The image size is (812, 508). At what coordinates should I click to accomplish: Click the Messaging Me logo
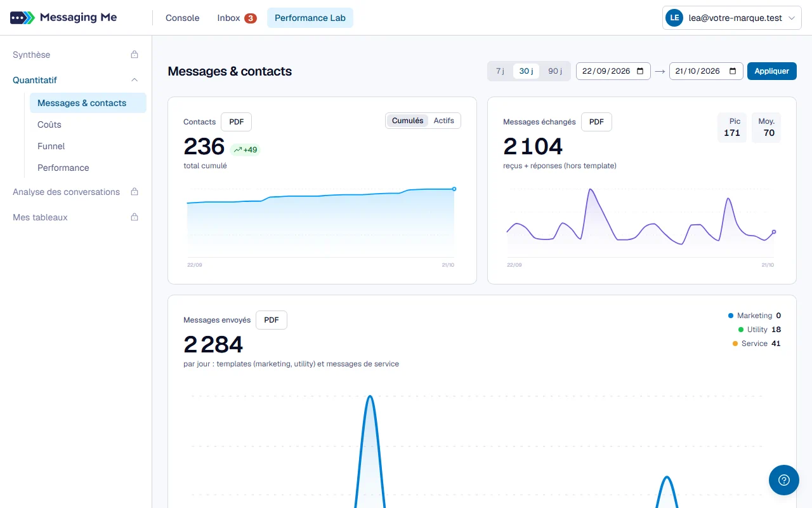coord(63,18)
